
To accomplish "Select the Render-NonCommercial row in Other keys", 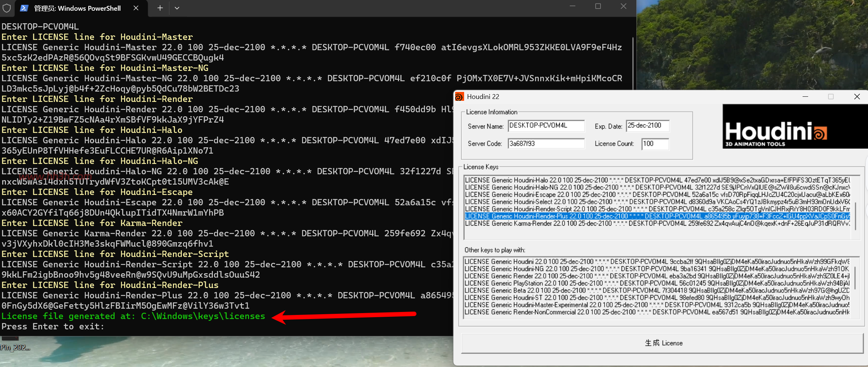I will 657,312.
